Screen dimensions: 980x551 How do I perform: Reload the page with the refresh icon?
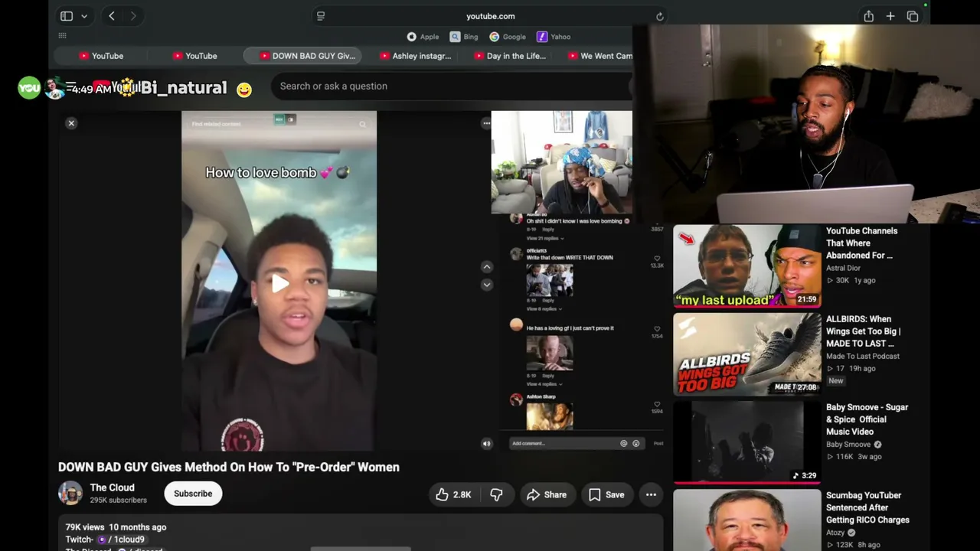pos(660,16)
